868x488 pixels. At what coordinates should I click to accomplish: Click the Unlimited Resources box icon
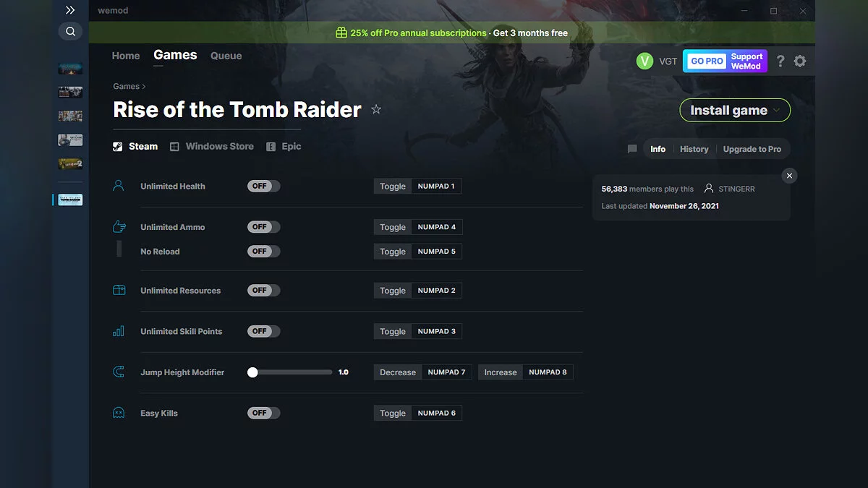pyautogui.click(x=119, y=290)
